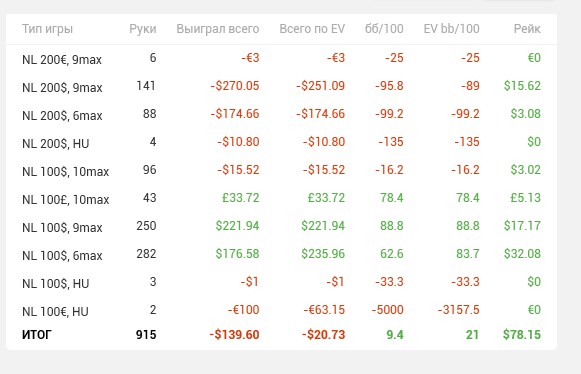581x374 pixels.
Task: Click the $32.08 rake value
Action: coord(522,254)
